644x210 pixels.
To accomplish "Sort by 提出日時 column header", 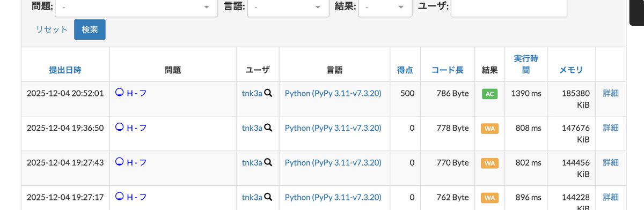I will pos(65,70).
